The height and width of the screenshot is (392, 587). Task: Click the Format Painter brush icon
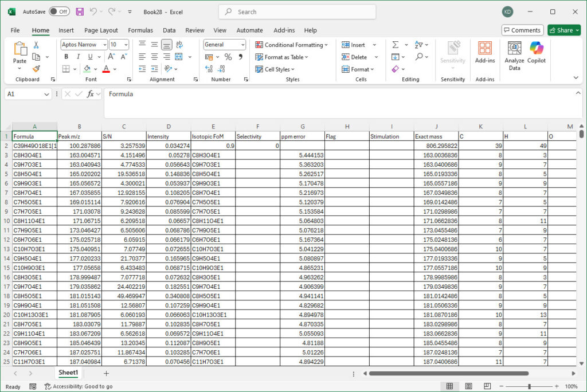coord(36,69)
